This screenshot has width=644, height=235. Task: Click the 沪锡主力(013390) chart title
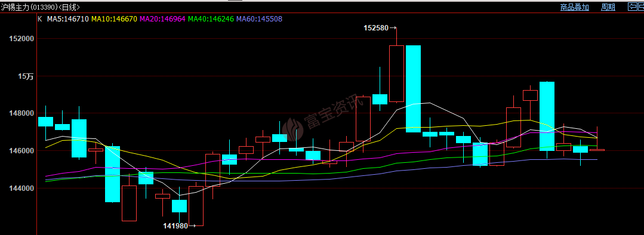[x=30, y=7]
